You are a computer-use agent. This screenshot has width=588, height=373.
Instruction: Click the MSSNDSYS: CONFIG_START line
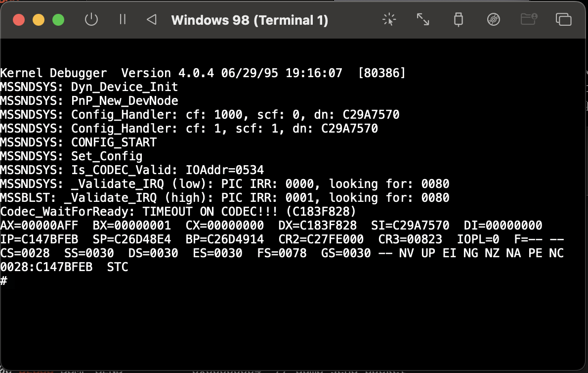pos(79,142)
